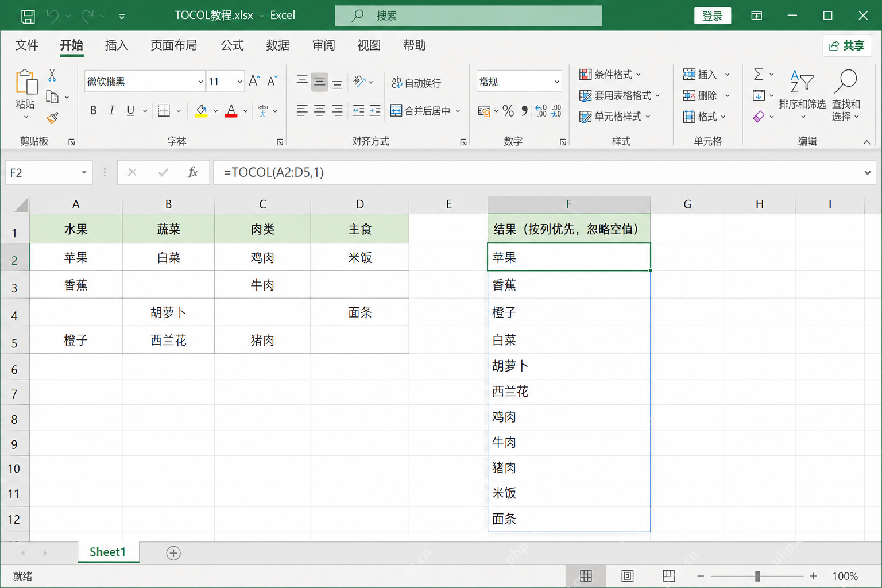Click the zoom slider handle

(757, 576)
